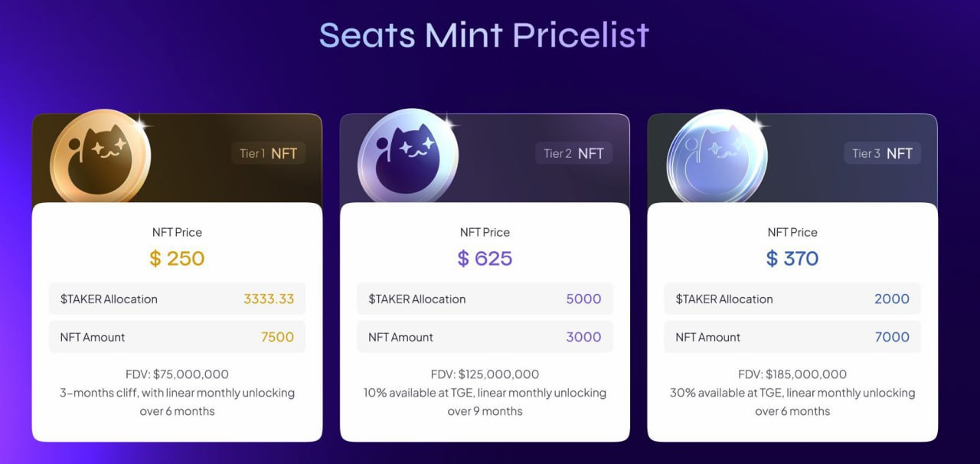Click the NFT Amount 7500 row
This screenshot has height=464, width=980.
coord(177,337)
